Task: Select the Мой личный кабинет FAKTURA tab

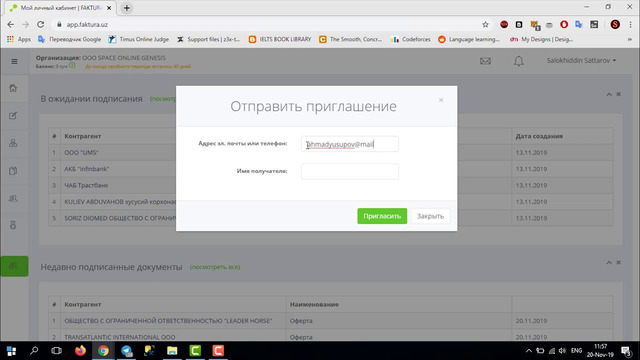Action: pyautogui.click(x=60, y=8)
